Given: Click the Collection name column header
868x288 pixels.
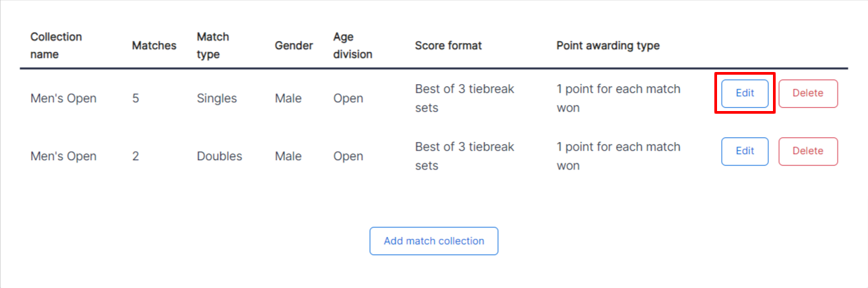Looking at the screenshot, I should tap(56, 46).
